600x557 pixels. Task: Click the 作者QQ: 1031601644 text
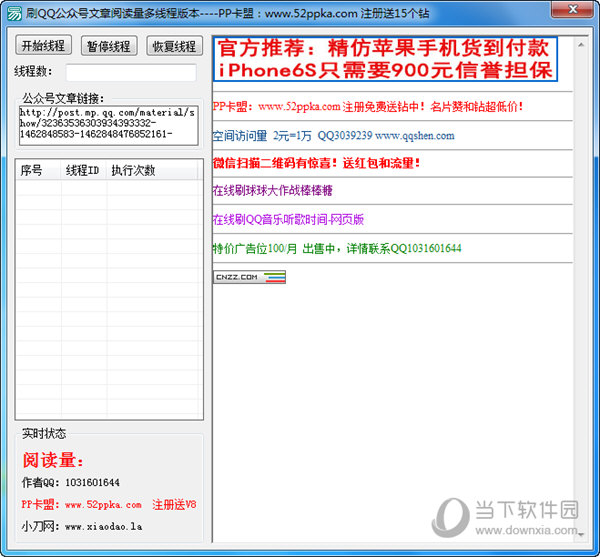[71, 483]
